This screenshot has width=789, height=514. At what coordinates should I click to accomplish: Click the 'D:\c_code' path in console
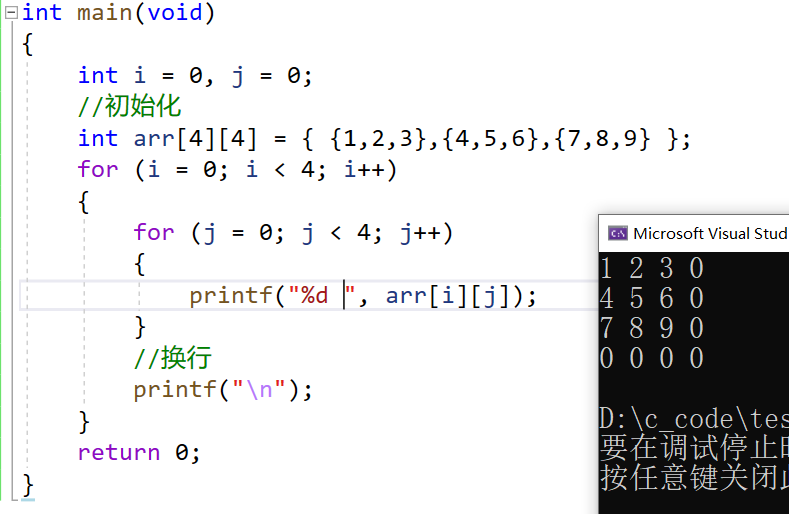(x=694, y=419)
